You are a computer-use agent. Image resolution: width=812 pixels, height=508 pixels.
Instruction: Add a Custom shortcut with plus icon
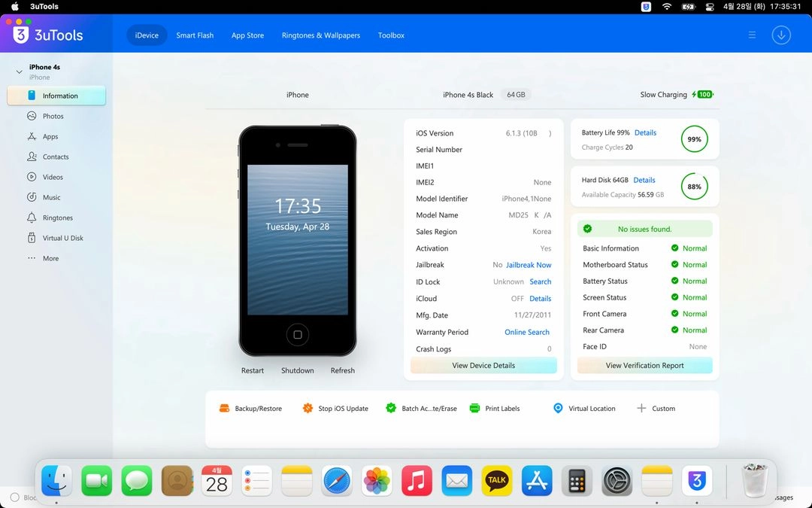click(656, 409)
